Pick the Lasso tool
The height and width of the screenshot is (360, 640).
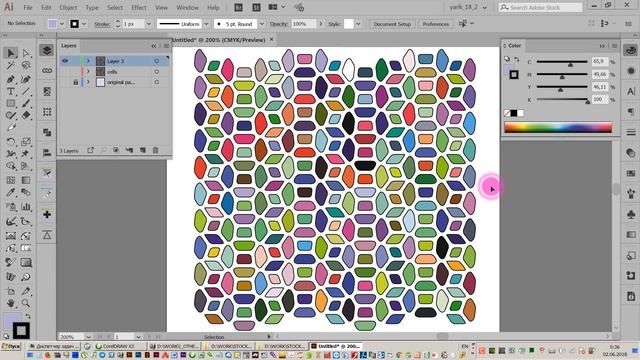pos(26,65)
